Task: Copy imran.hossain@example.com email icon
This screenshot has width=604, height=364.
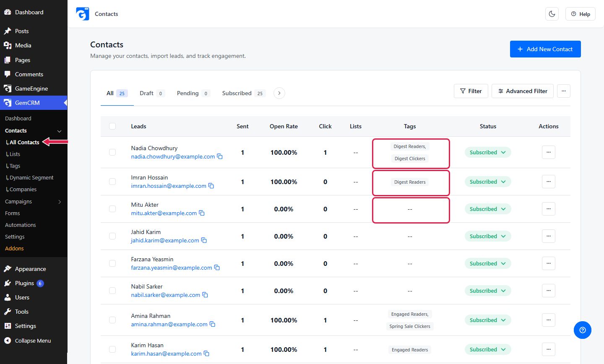Action: point(211,186)
